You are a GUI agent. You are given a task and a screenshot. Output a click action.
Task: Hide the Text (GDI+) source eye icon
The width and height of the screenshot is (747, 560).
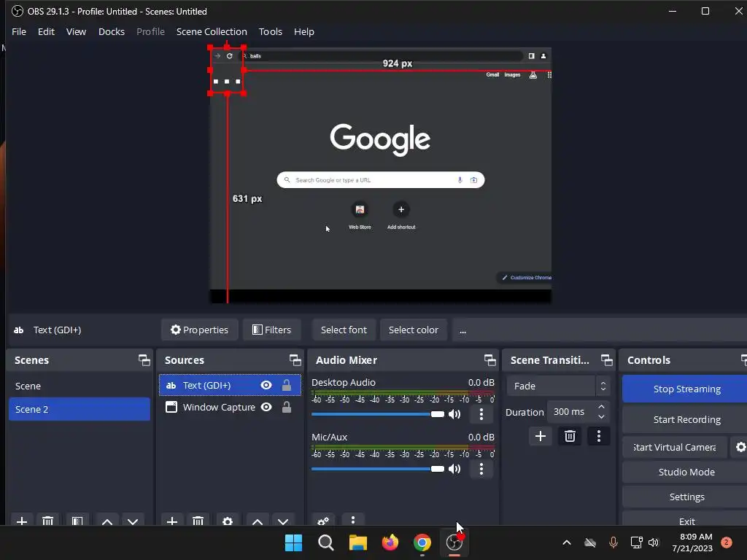[x=266, y=385]
